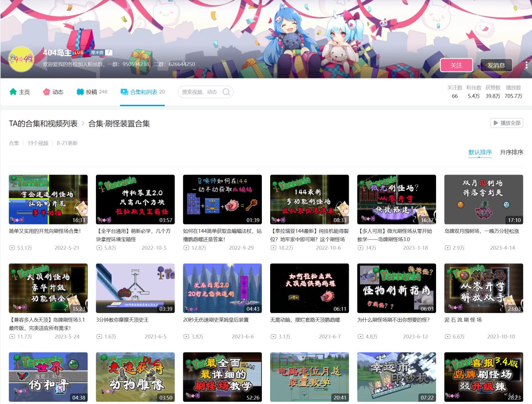532x404 pixels.
Task: Open the 04:43 史后囚笼2.0 thumbnail
Action: click(222, 288)
